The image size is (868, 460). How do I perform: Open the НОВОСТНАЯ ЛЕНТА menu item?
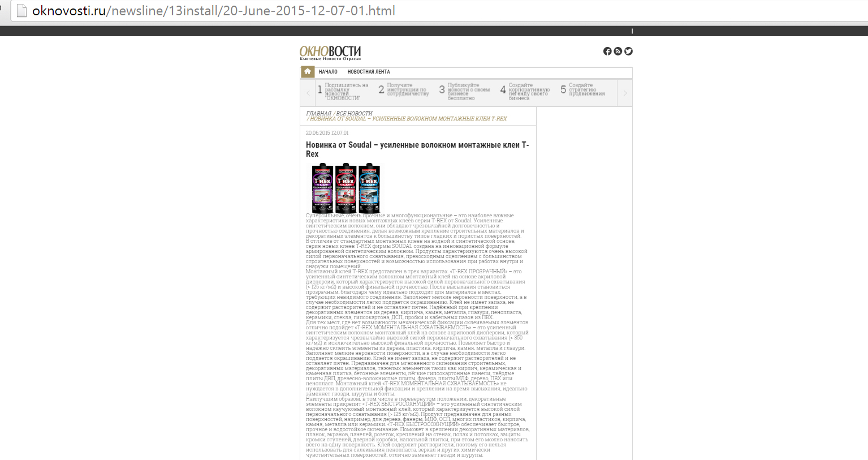coord(369,72)
